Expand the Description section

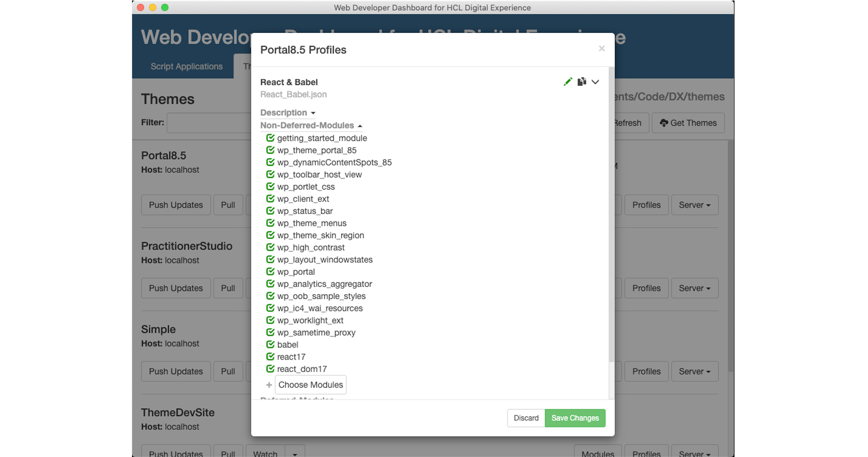288,113
